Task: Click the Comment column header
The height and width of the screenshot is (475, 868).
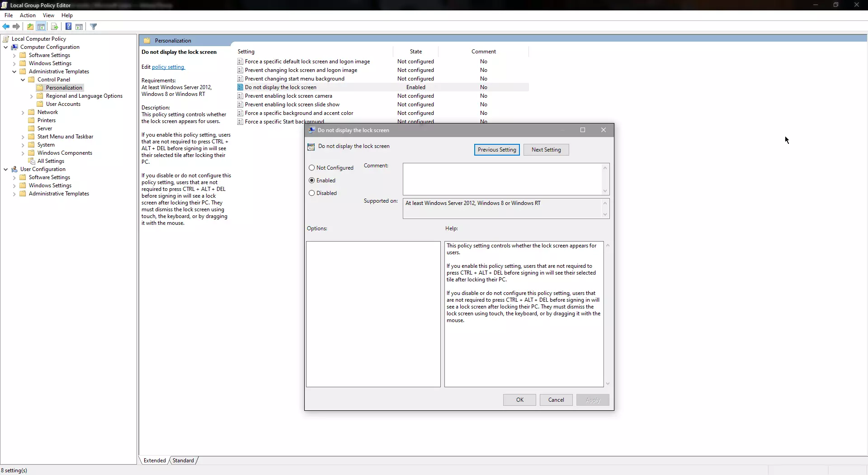Action: [484, 52]
